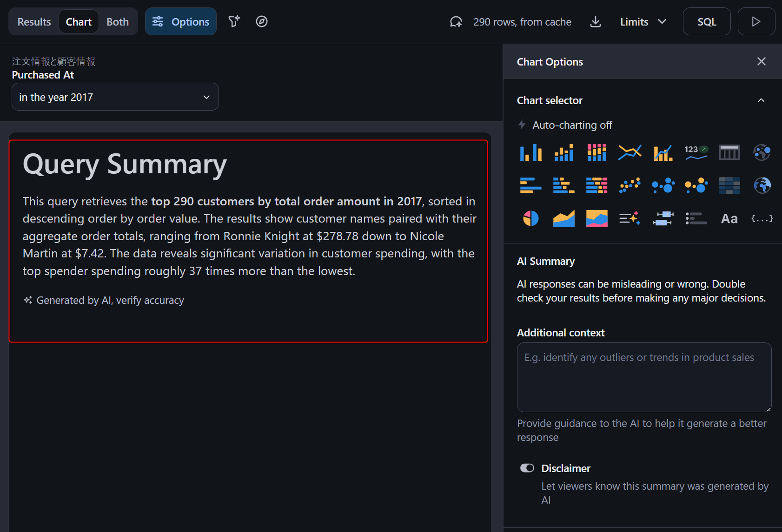Open the compass explore icon

[x=262, y=21]
